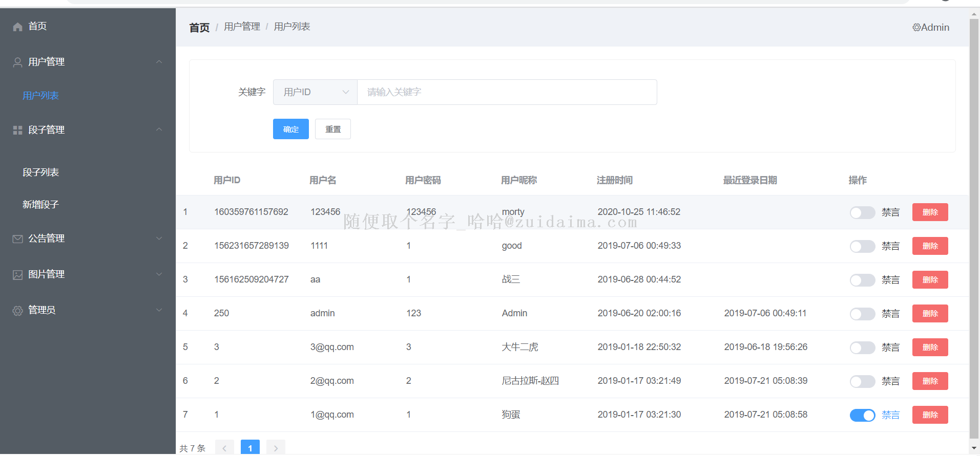Click the blue 确定 button
Image resolution: width=980 pixels, height=456 pixels.
pyautogui.click(x=291, y=129)
